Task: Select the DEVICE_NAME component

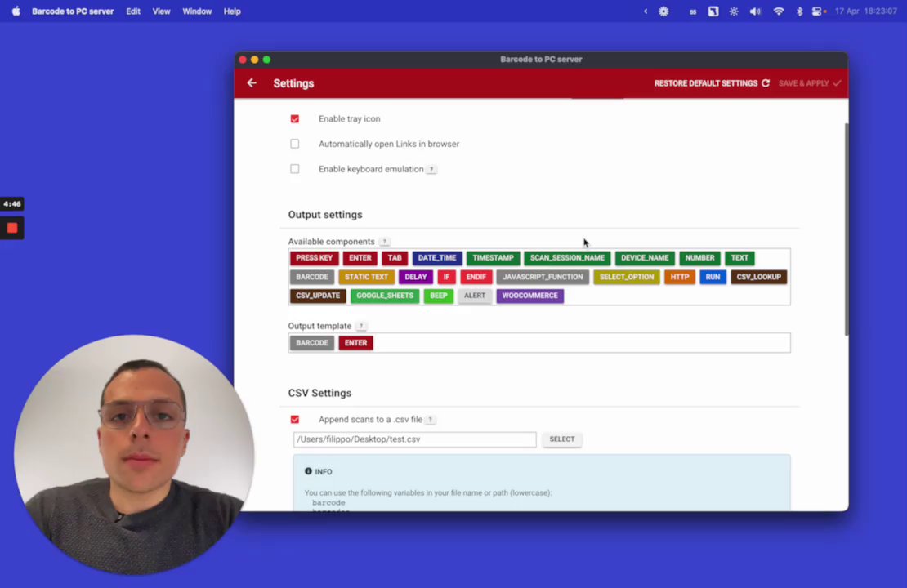Action: click(x=645, y=258)
